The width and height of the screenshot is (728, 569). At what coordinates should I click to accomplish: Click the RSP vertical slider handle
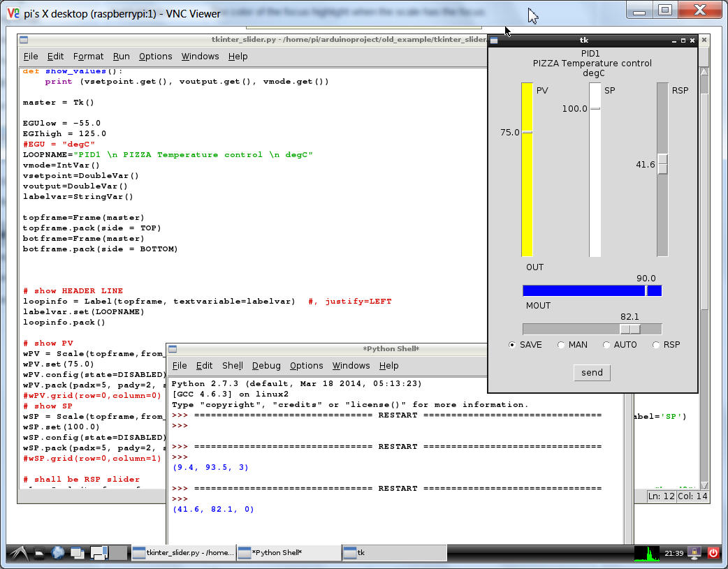click(x=662, y=164)
